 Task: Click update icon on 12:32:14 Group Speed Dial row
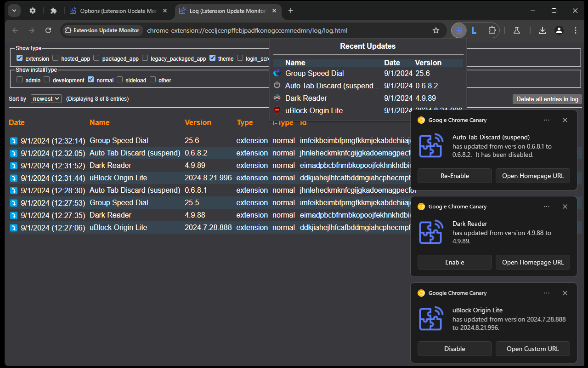click(x=14, y=141)
